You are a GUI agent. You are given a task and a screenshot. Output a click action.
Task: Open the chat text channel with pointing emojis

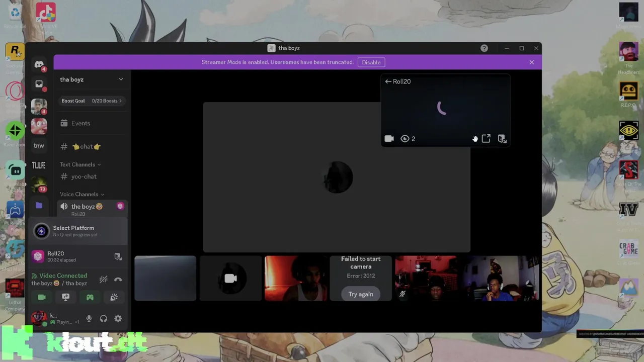(x=92, y=146)
